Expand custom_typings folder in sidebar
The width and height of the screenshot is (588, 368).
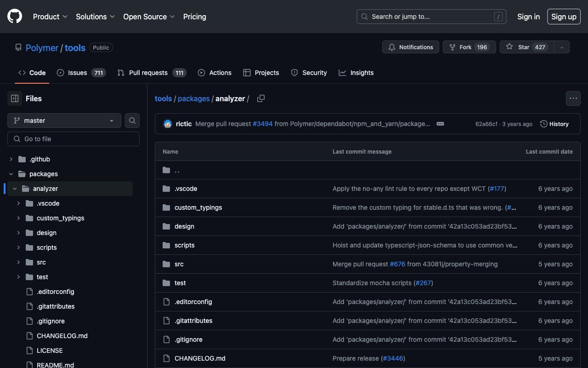coord(18,218)
